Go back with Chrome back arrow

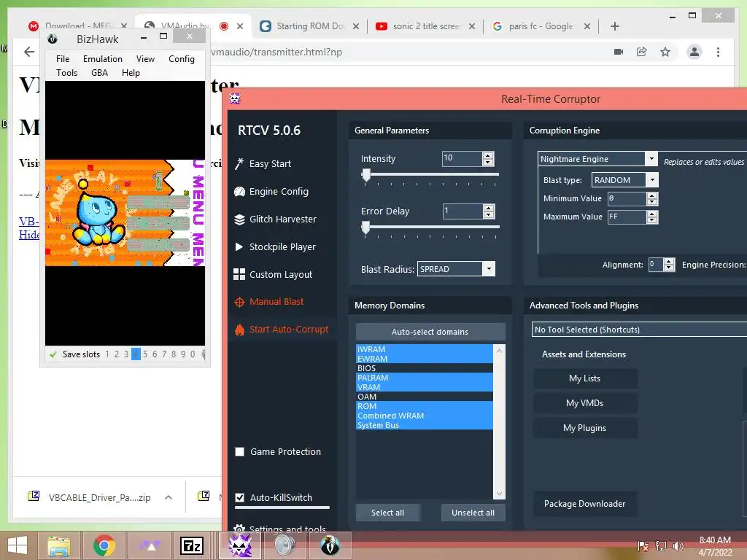(29, 52)
